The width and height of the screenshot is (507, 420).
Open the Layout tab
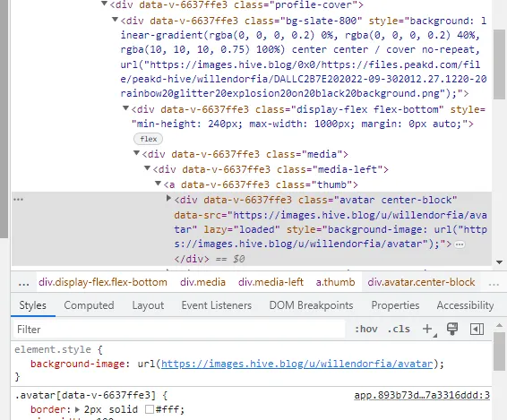click(x=148, y=305)
